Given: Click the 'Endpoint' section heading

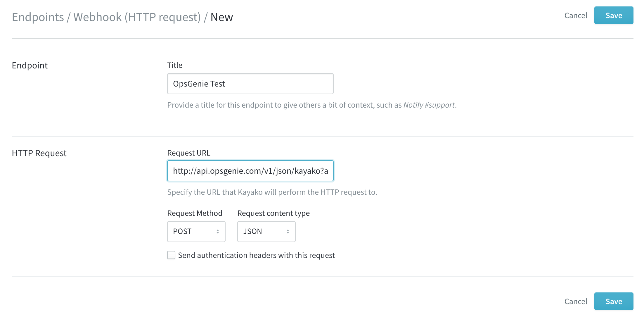Looking at the screenshot, I should coord(30,66).
